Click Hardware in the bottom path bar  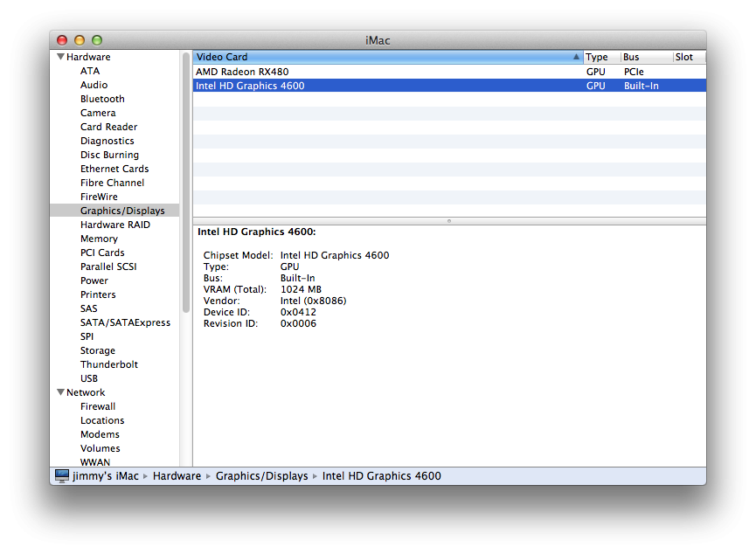177,476
